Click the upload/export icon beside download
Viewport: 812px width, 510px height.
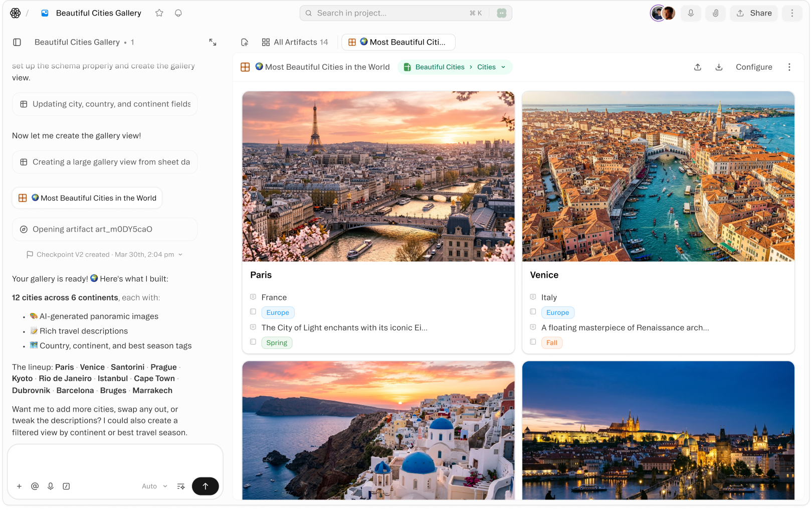698,67
